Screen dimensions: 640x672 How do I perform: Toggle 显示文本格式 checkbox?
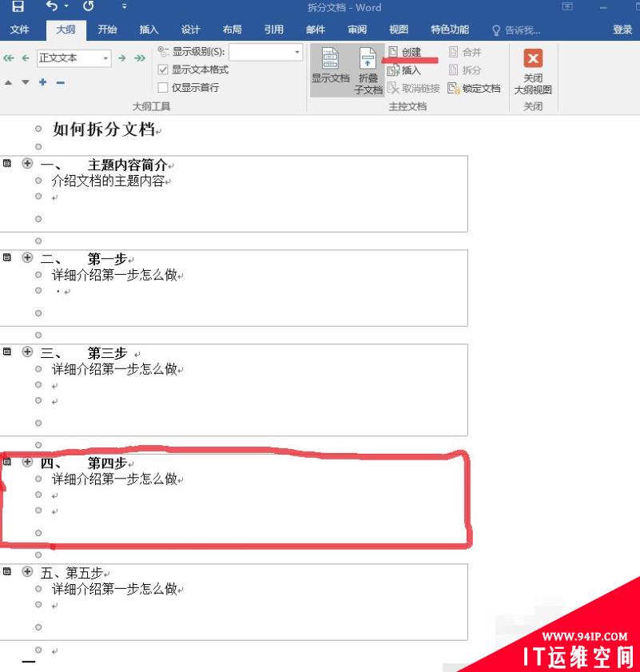pos(163,70)
